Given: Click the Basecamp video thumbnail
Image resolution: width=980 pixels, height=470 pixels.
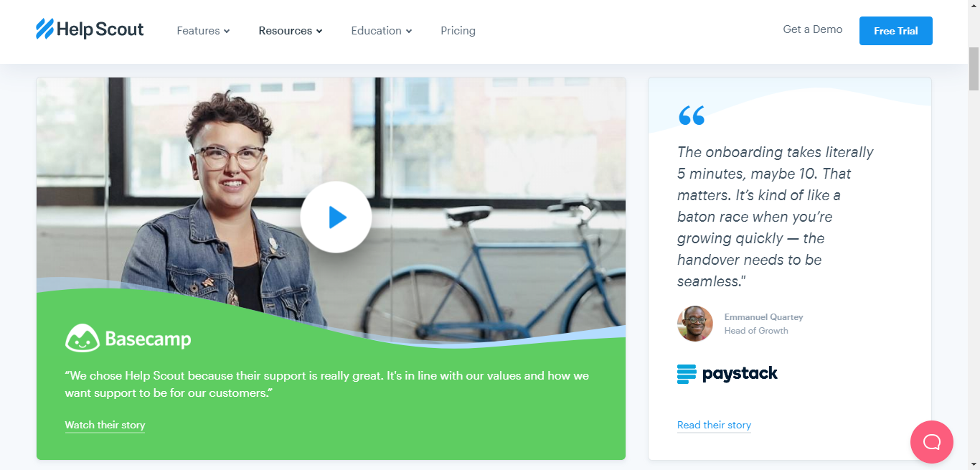Looking at the screenshot, I should [336, 217].
